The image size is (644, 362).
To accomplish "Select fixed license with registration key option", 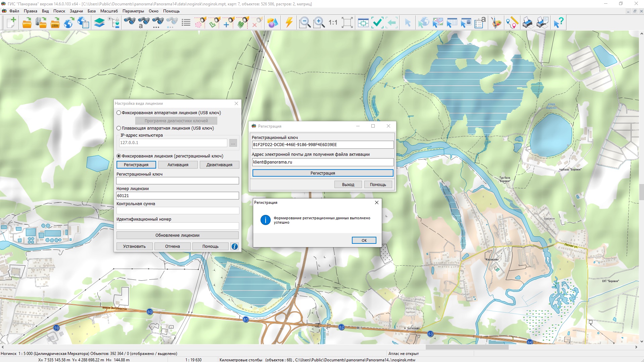I will click(119, 156).
